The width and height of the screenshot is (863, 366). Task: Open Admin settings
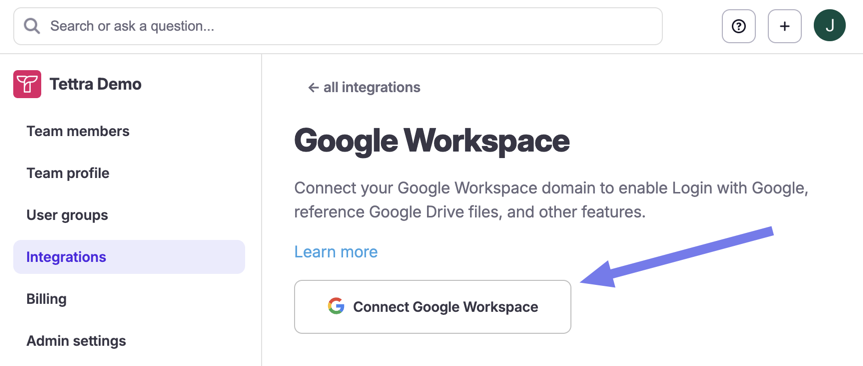pos(76,341)
